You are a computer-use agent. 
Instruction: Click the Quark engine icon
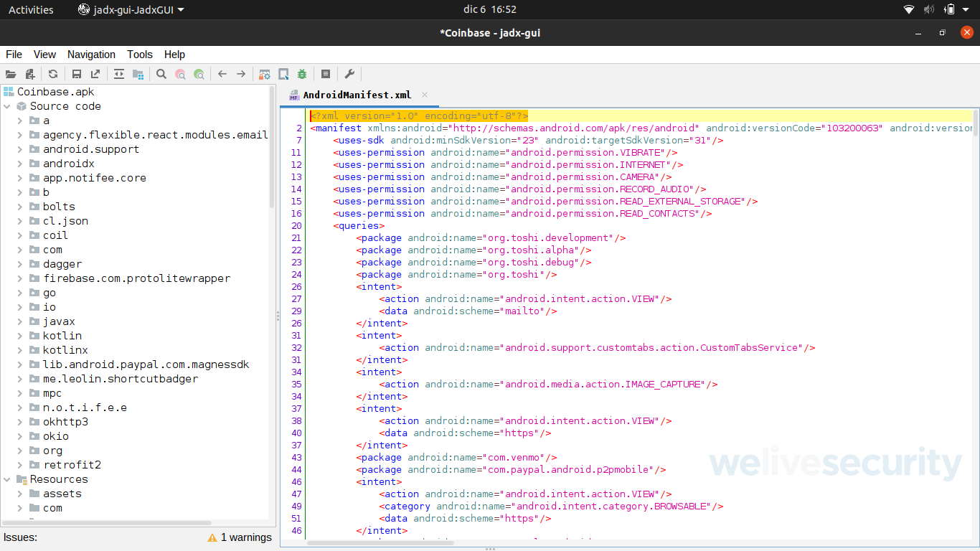283,74
